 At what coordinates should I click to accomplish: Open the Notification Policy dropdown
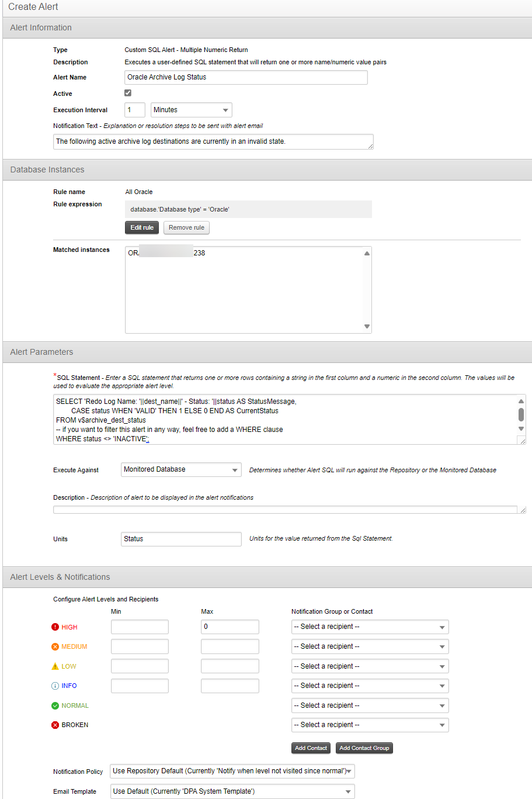tap(232, 771)
